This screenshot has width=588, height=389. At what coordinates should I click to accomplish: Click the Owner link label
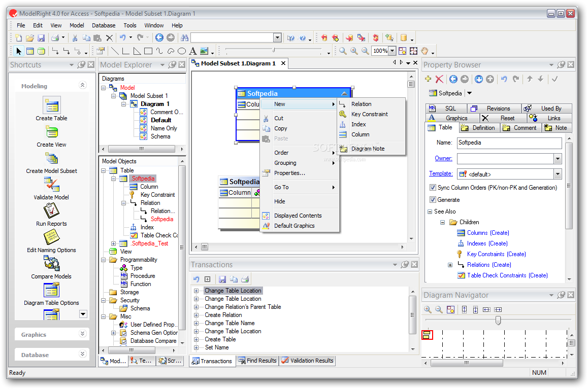[x=443, y=158]
